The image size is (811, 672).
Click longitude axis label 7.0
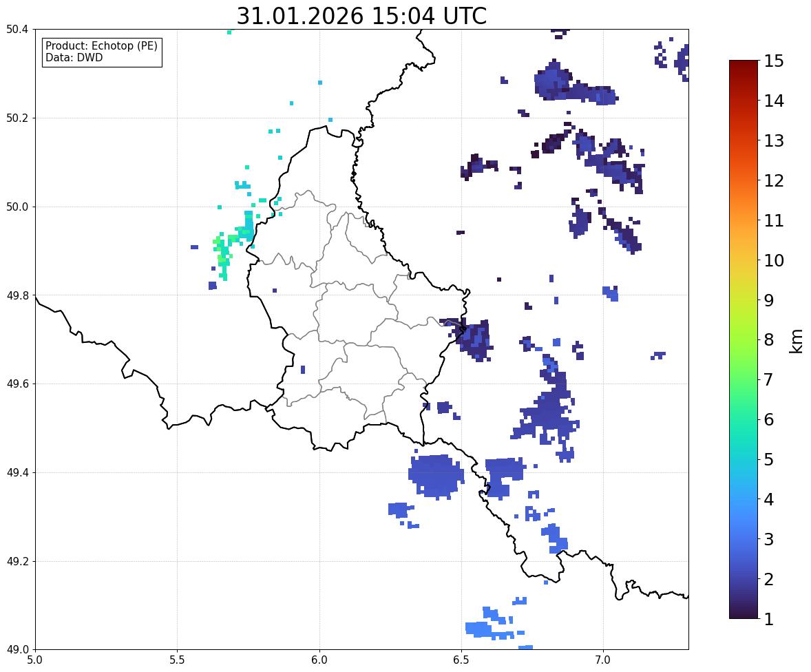pyautogui.click(x=603, y=660)
